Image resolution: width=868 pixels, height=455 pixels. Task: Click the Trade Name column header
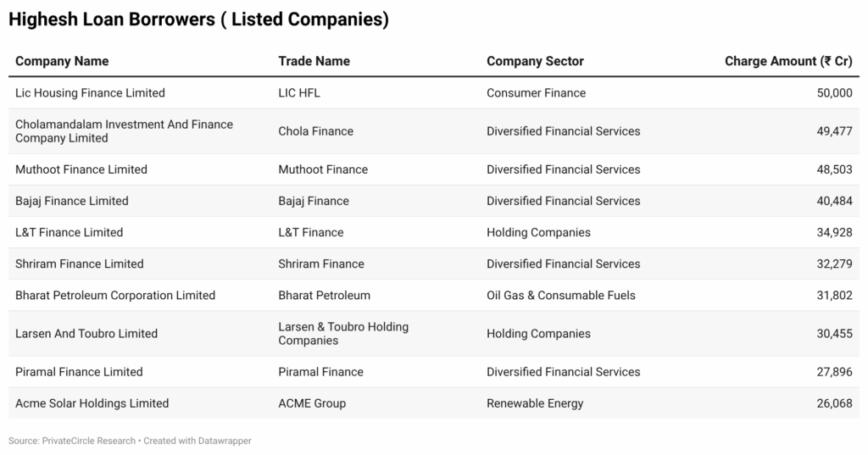pyautogui.click(x=314, y=61)
